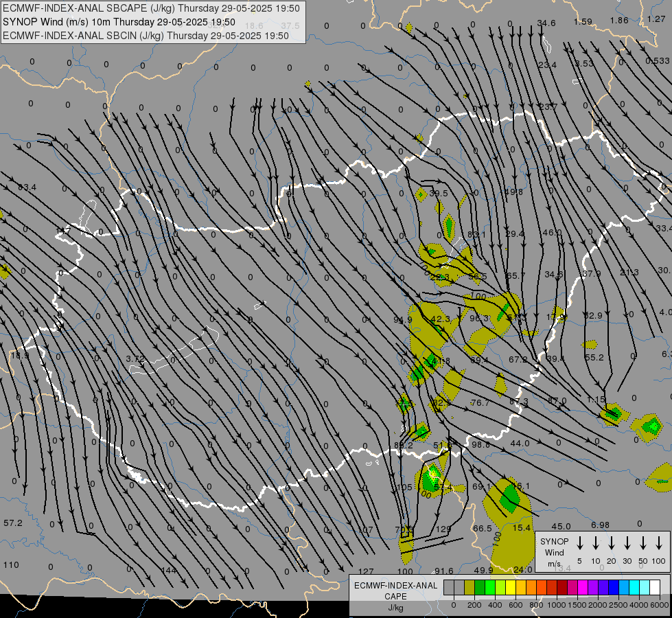Click the 45.0 value above wind legend
672x618 pixels.
pyautogui.click(x=561, y=526)
